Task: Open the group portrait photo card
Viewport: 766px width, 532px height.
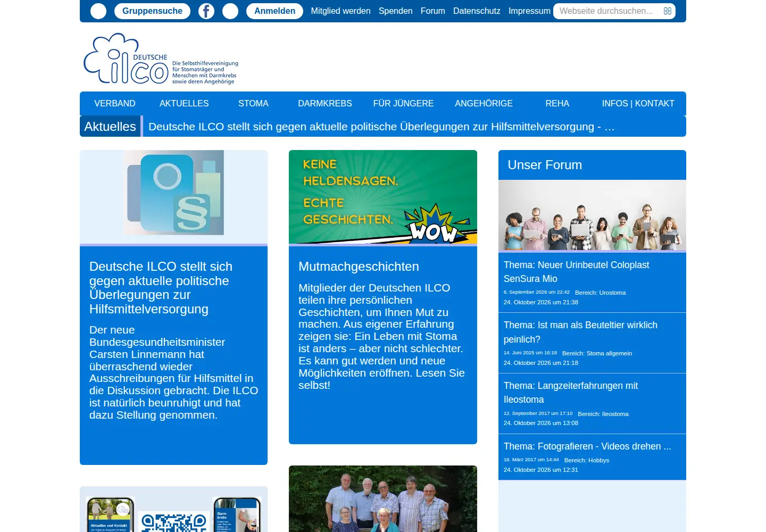Action: [x=383, y=498]
